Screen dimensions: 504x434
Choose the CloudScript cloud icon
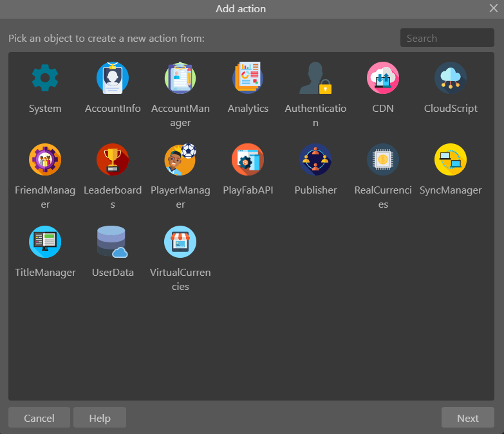coord(451,78)
